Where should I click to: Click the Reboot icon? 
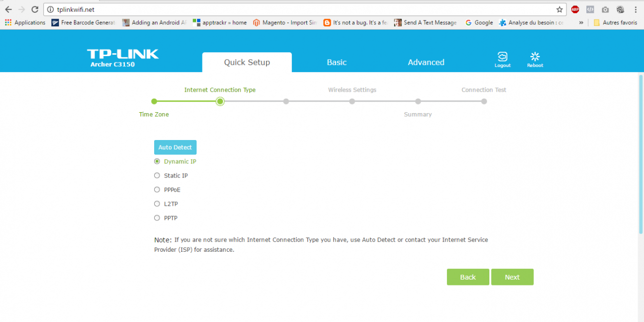point(535,57)
